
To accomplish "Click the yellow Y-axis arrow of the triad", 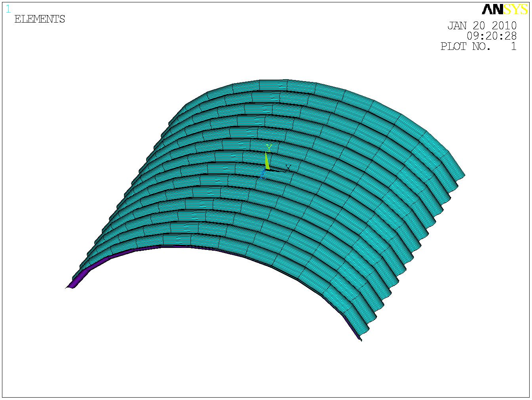I will coord(267,161).
